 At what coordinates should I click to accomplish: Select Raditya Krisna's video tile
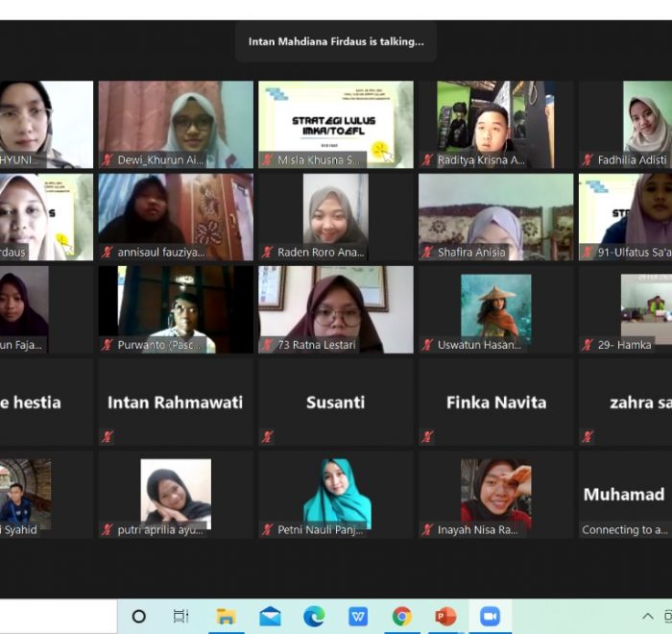pyautogui.click(x=495, y=124)
